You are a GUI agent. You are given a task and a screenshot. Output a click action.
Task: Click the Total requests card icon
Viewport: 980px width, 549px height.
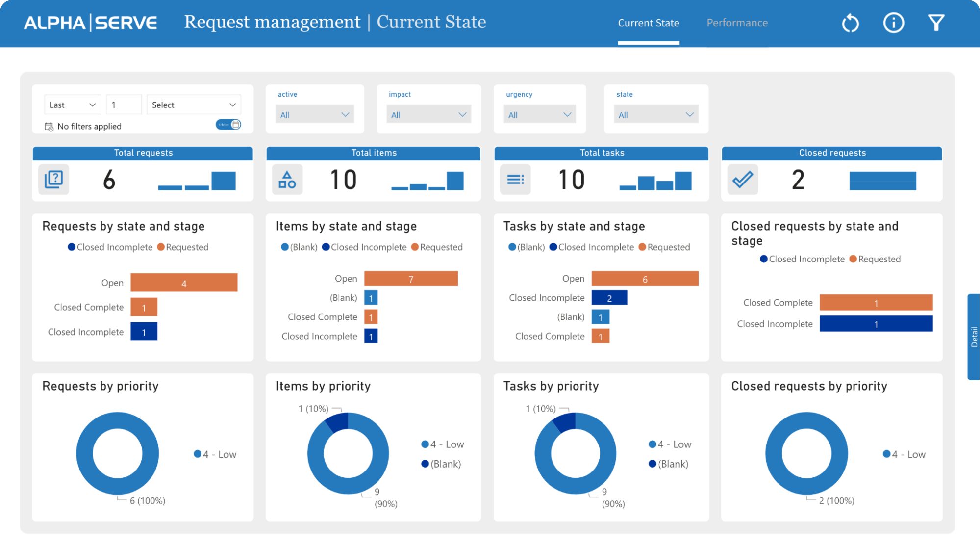tap(54, 180)
